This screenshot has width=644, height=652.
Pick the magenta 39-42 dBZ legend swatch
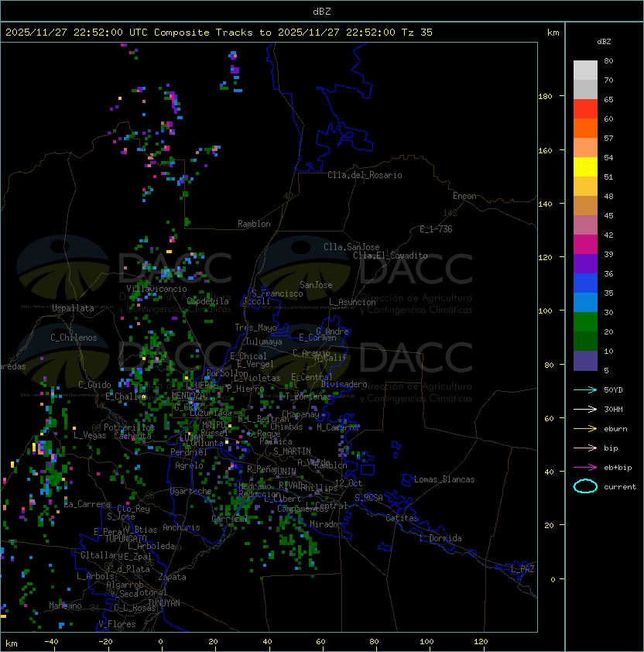coord(585,245)
